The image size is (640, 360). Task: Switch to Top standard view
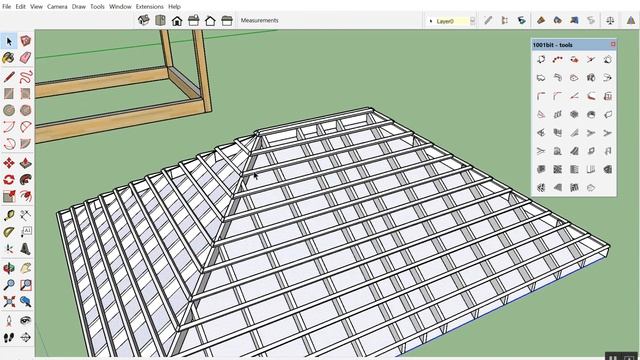click(160, 20)
